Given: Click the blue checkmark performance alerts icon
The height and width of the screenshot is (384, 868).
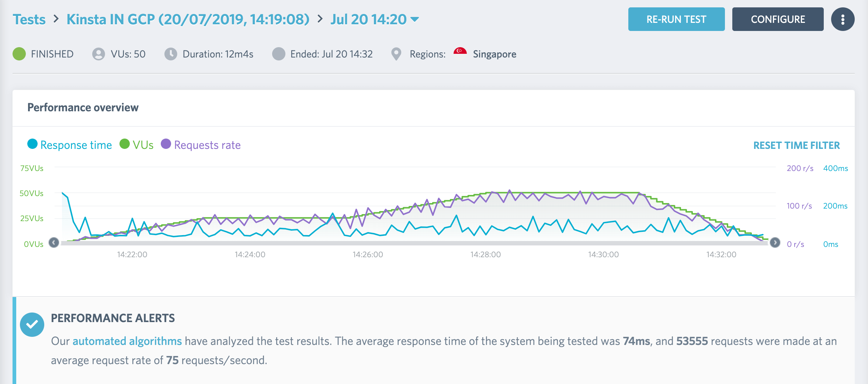Looking at the screenshot, I should pos(32,324).
